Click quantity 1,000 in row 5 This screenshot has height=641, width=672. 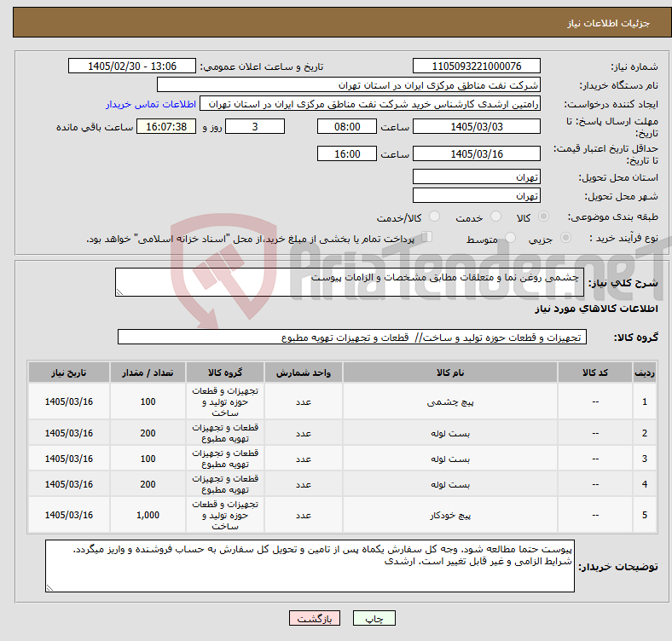tap(148, 515)
